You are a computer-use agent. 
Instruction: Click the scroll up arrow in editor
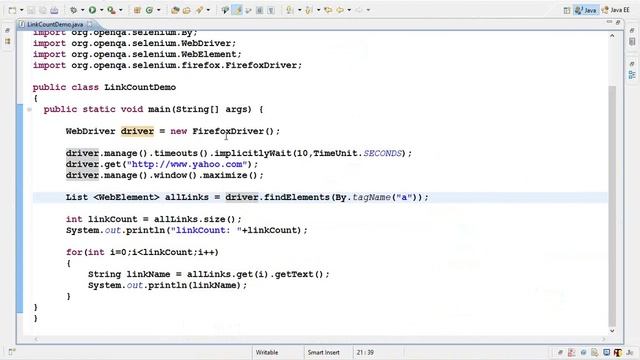point(612,36)
